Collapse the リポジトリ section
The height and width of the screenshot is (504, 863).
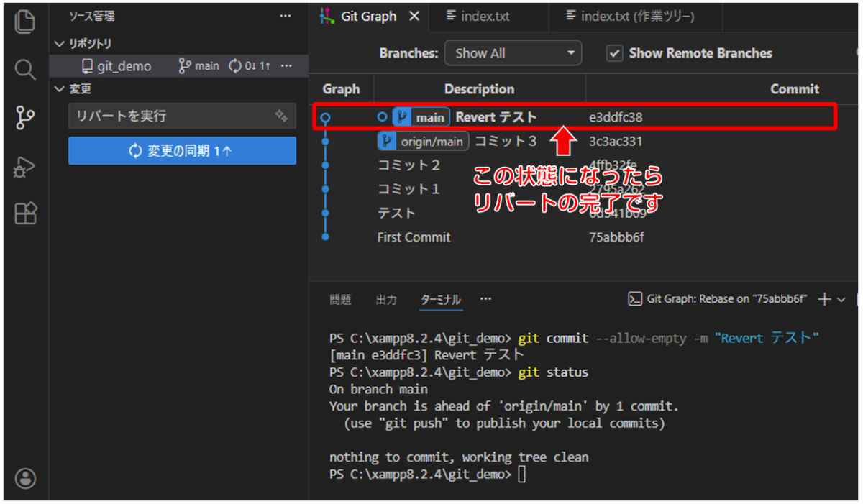coord(60,44)
